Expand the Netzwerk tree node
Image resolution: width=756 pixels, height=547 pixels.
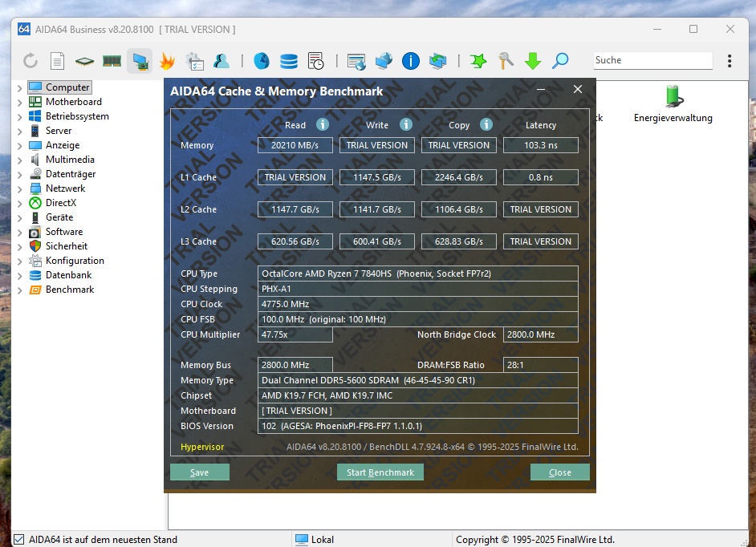[x=19, y=189]
